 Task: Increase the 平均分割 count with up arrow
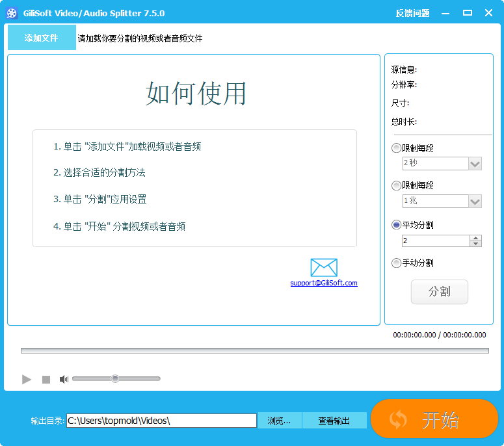click(476, 238)
